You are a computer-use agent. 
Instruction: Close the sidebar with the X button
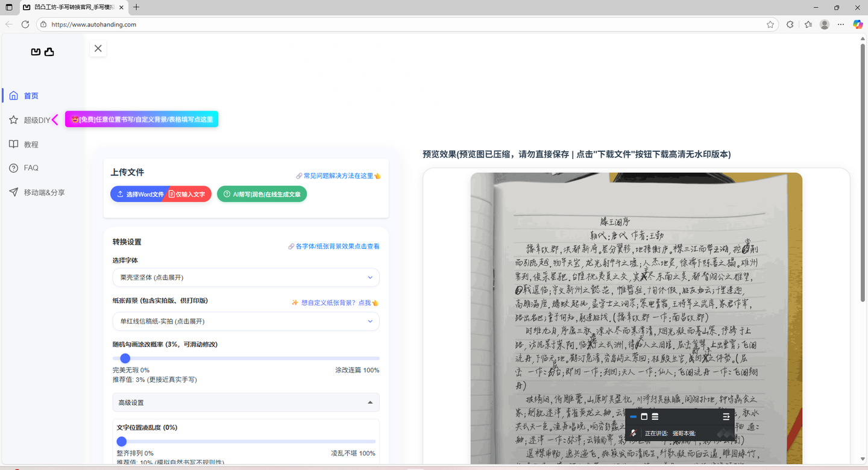[98, 48]
